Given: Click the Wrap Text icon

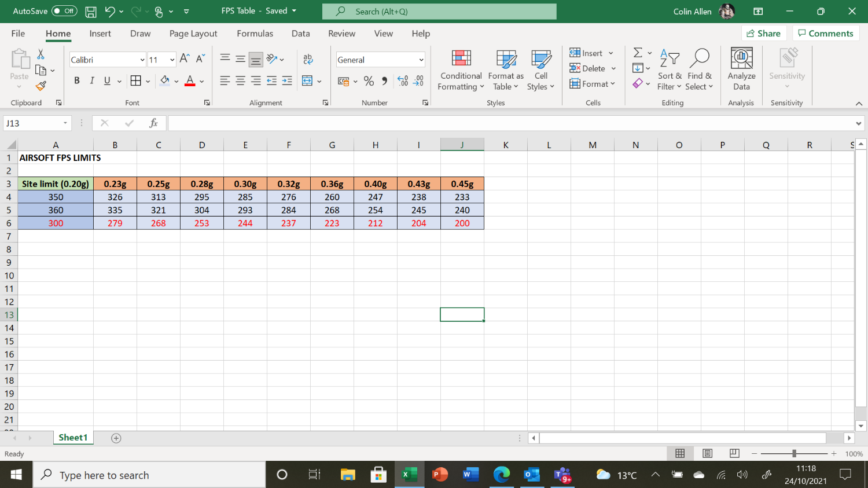Looking at the screenshot, I should point(308,59).
